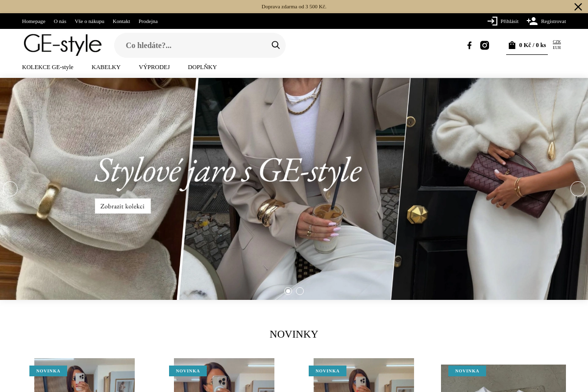Image resolution: width=588 pixels, height=392 pixels.
Task: Open the Instagram profile icon
Action: [485, 45]
